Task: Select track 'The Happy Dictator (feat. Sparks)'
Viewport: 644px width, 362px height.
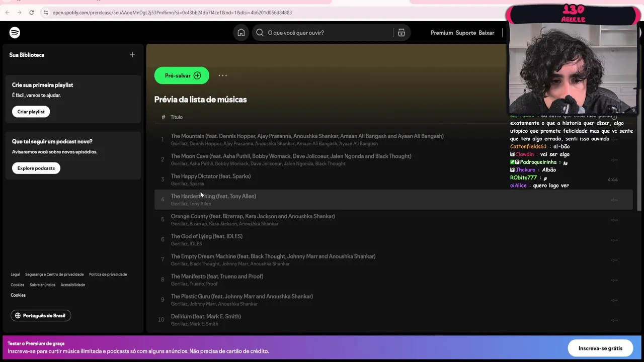Action: [210, 176]
